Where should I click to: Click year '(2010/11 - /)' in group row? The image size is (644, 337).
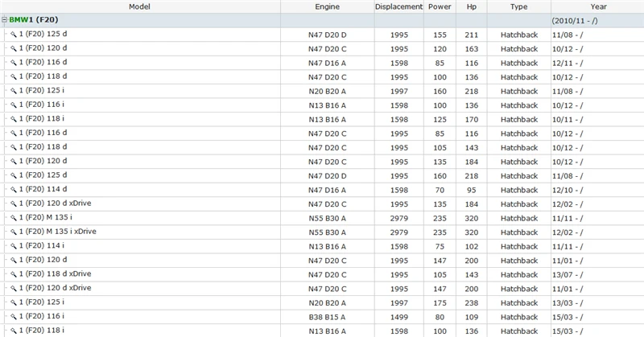click(575, 21)
